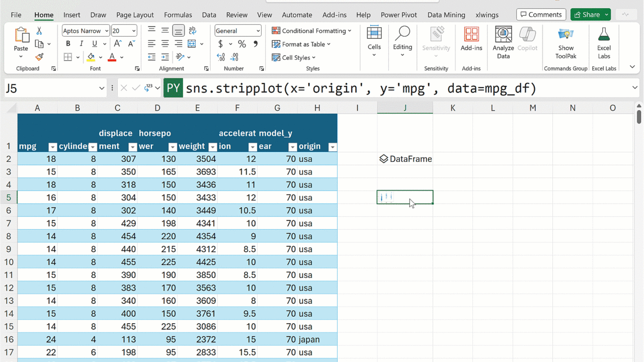
Task: Toggle Italic formatting
Action: [81, 44]
